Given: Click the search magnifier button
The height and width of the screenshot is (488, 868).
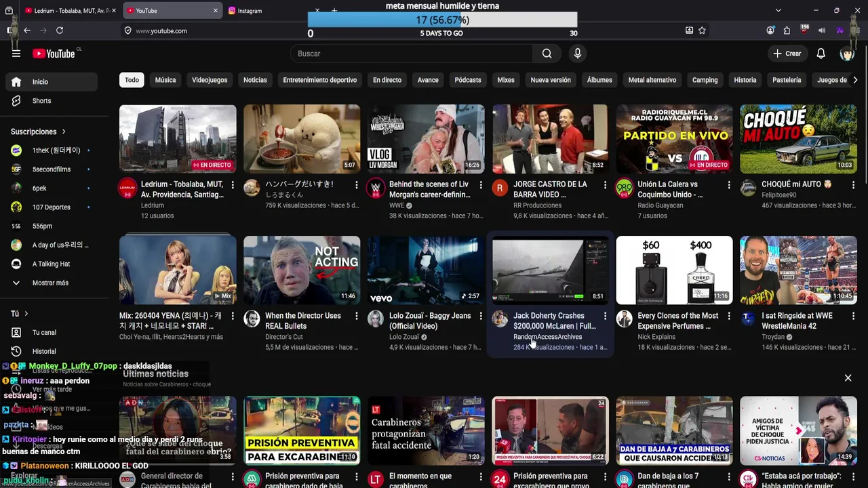Looking at the screenshot, I should click(547, 54).
